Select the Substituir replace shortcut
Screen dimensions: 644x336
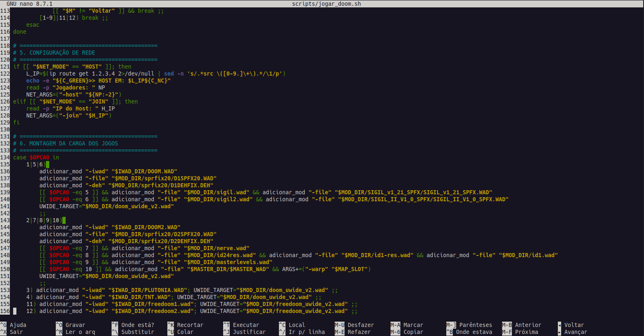click(133, 332)
